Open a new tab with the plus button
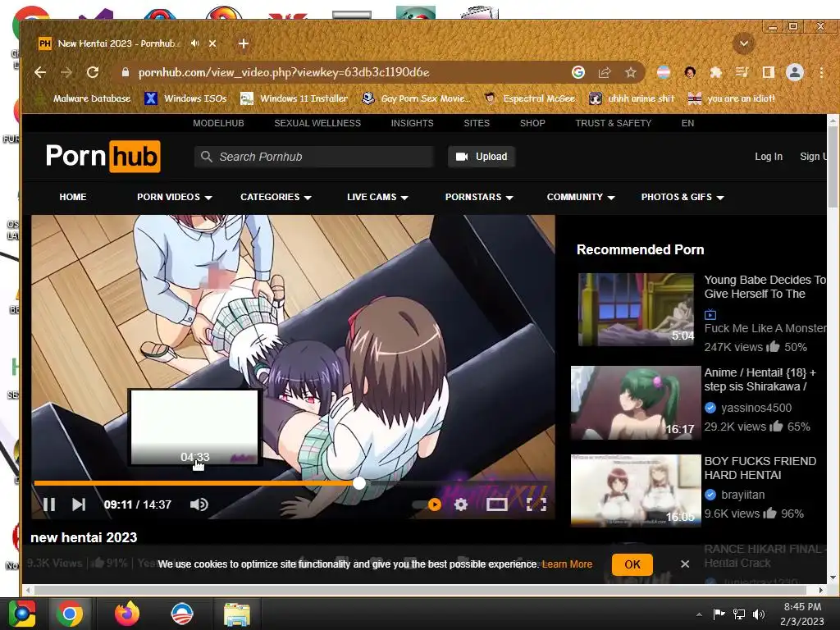 243,43
